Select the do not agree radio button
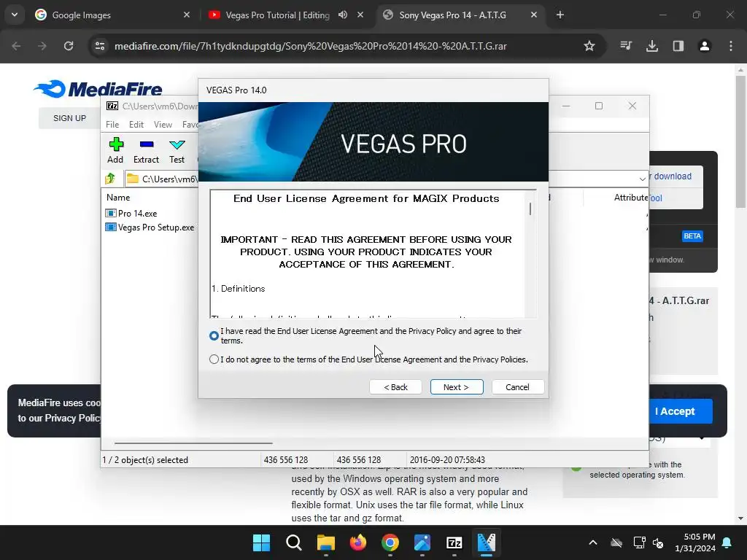This screenshot has width=747, height=560. pyautogui.click(x=214, y=359)
